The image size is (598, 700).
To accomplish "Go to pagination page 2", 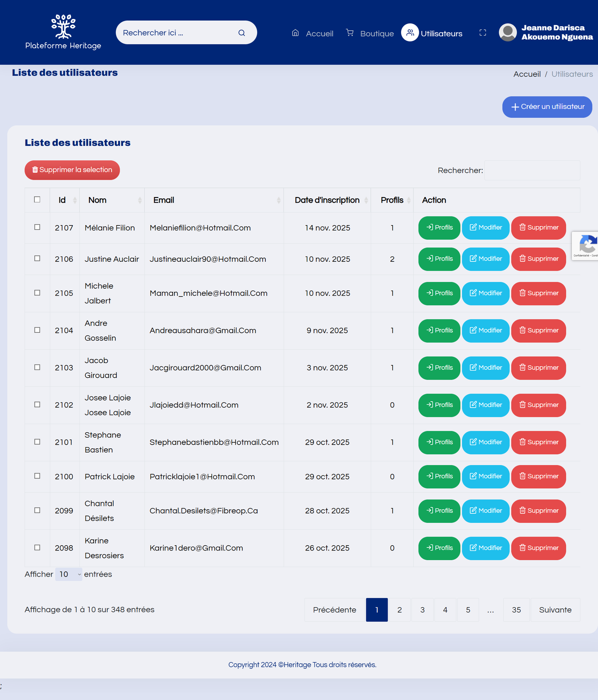I will [x=400, y=610].
